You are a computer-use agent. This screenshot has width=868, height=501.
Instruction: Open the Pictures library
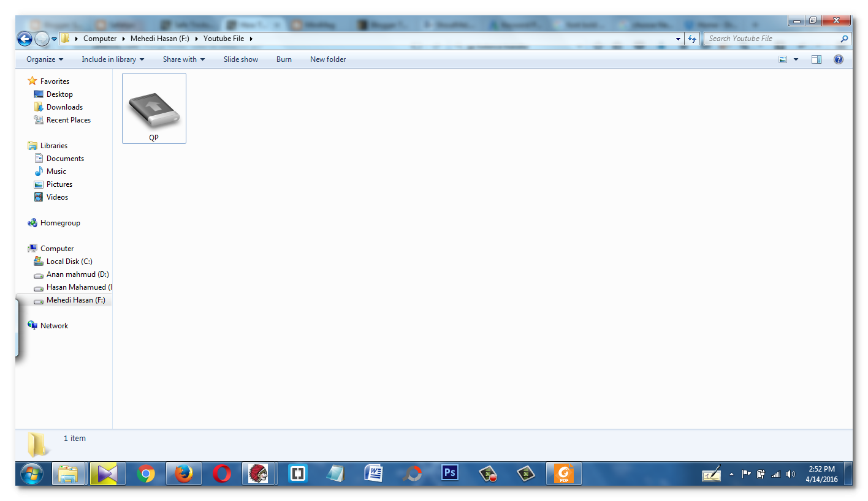tap(59, 184)
